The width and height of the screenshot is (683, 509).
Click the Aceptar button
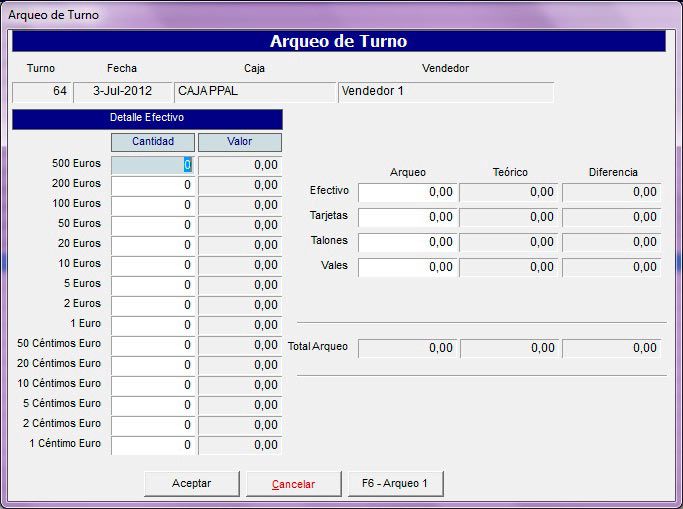point(192,483)
